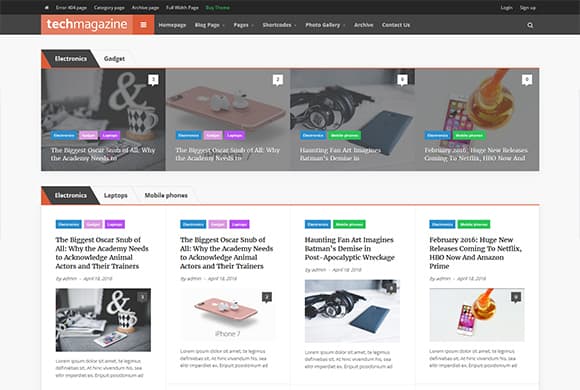Viewport: 580px width, 390px height.
Task: Click the Buy Theme link
Action: tap(218, 7)
